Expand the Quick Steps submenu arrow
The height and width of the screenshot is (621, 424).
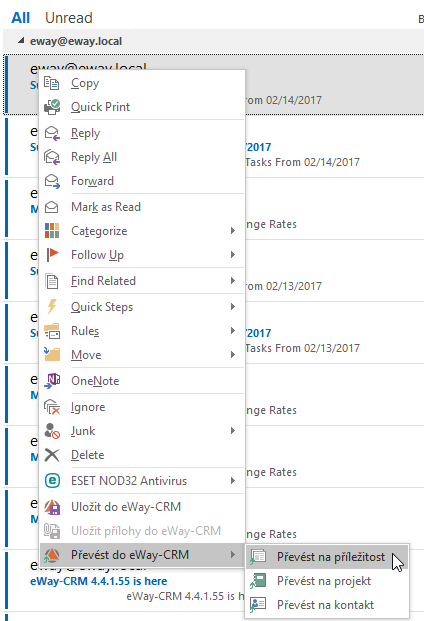(x=233, y=307)
